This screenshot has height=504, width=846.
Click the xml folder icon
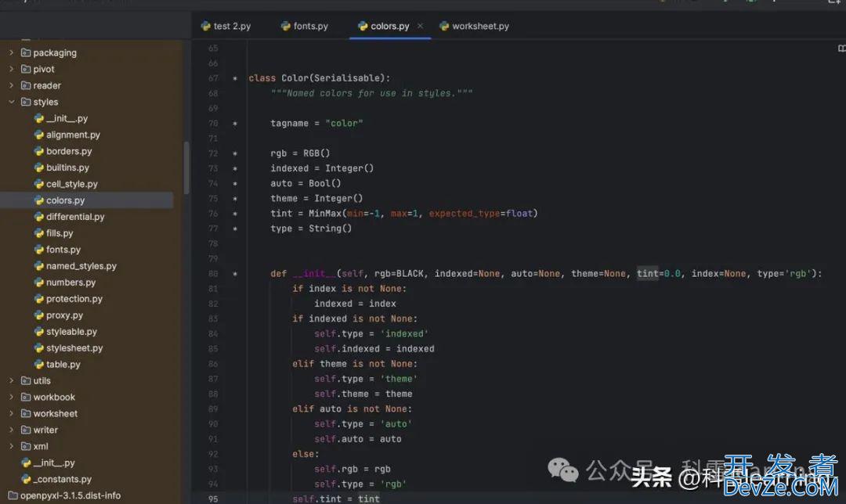point(25,446)
